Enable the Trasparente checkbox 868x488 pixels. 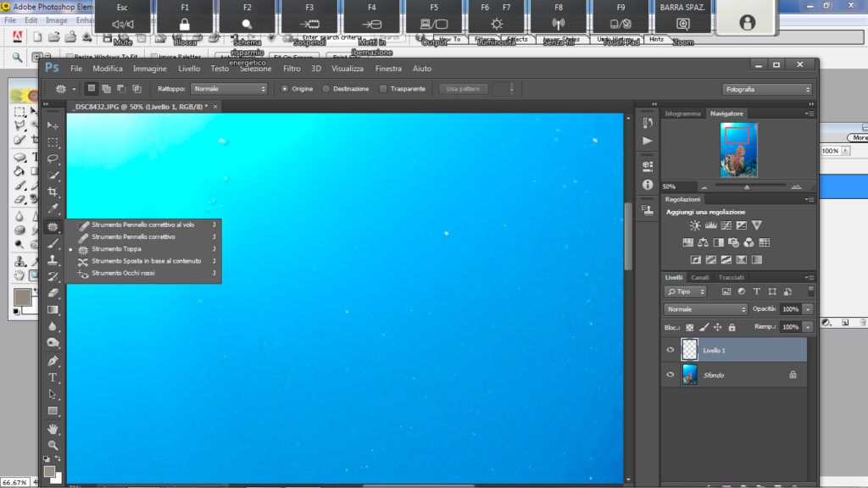(x=383, y=89)
